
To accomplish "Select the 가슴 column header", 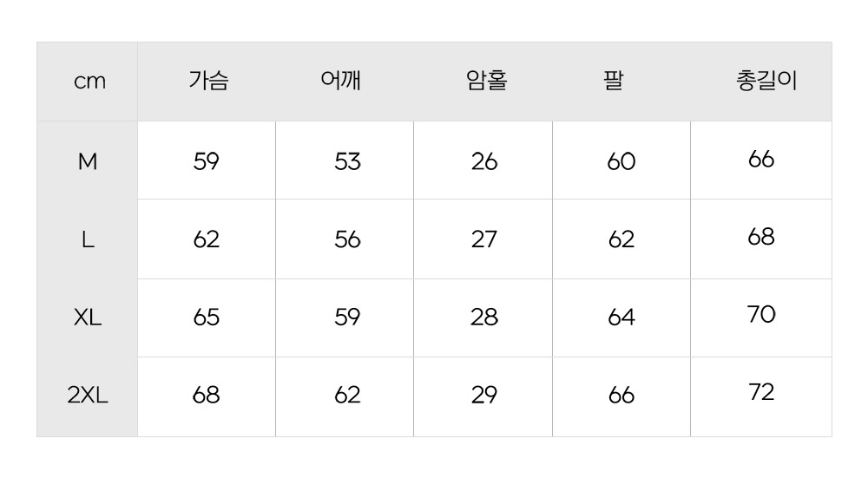I will pyautogui.click(x=208, y=82).
